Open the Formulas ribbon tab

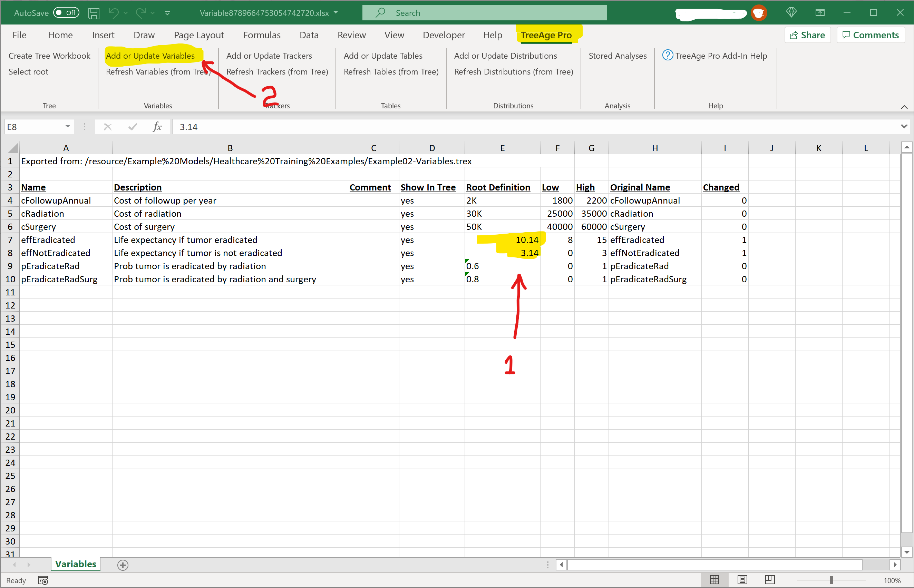(262, 35)
